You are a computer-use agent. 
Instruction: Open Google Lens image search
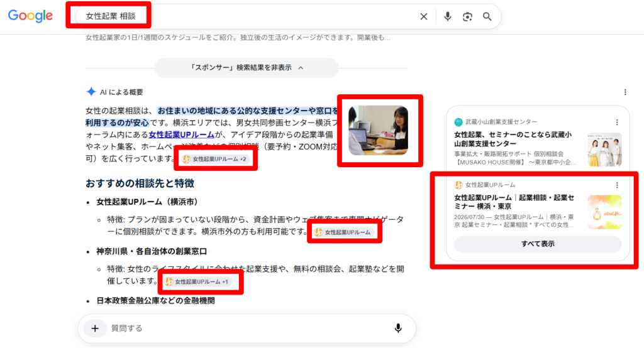tap(467, 16)
